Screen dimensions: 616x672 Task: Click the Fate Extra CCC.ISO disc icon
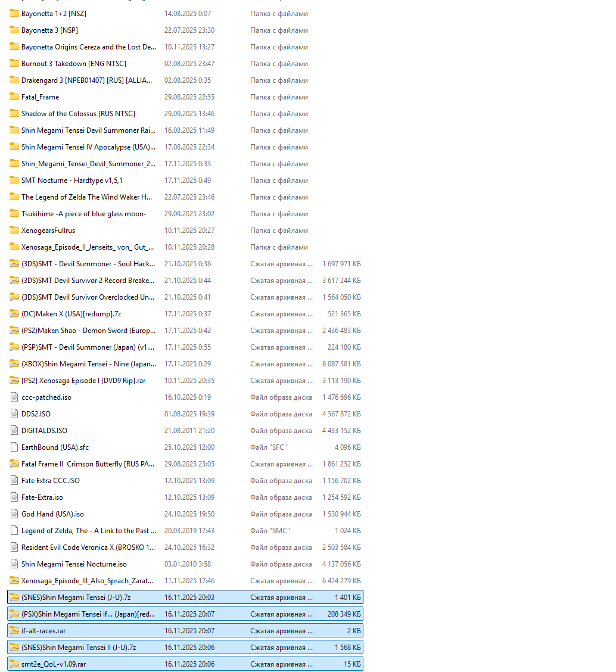pos(14,481)
